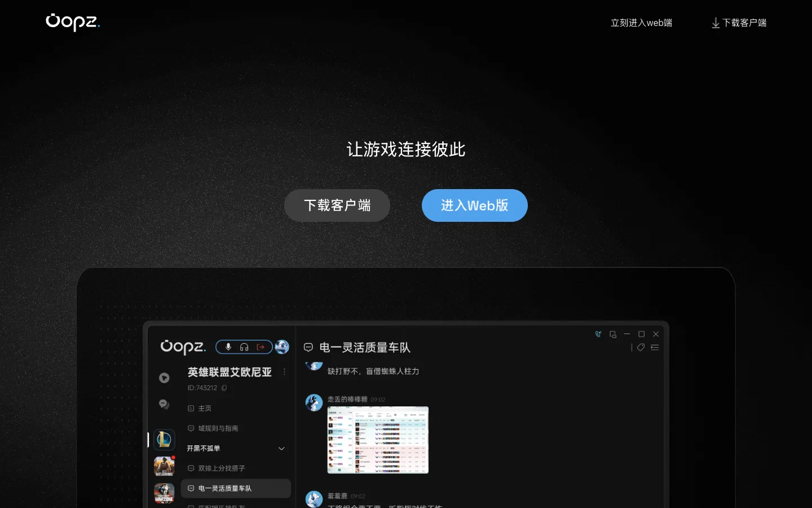Click the 英雄联盟艾欧尼亚 server name
Screen dimensions: 812x508
(230, 372)
